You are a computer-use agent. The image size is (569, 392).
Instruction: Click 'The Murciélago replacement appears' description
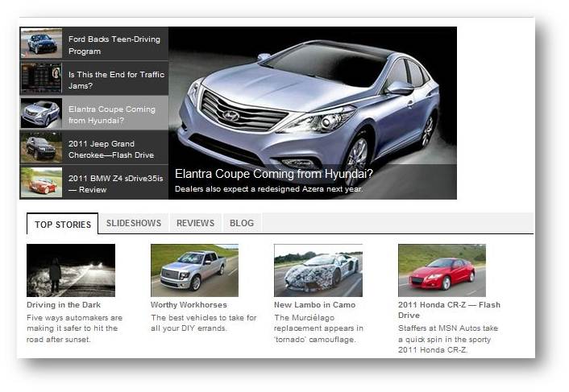click(318, 328)
